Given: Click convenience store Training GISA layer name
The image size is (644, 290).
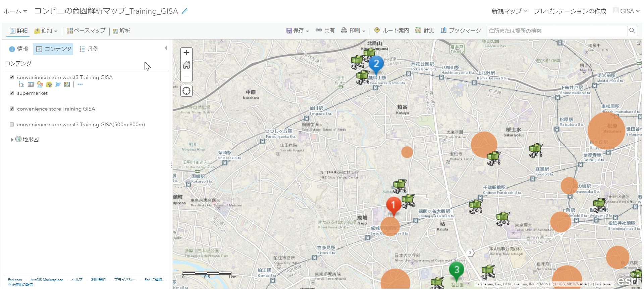Looking at the screenshot, I should tap(56, 109).
